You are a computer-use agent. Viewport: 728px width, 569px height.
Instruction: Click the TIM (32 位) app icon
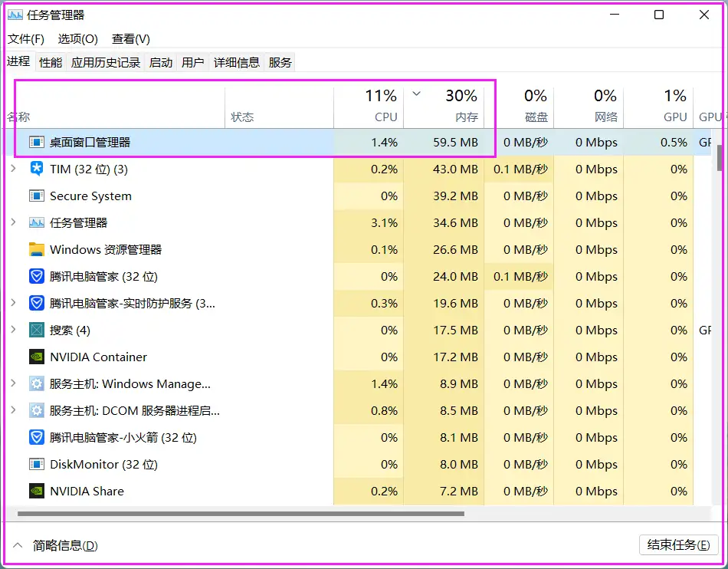(x=37, y=169)
